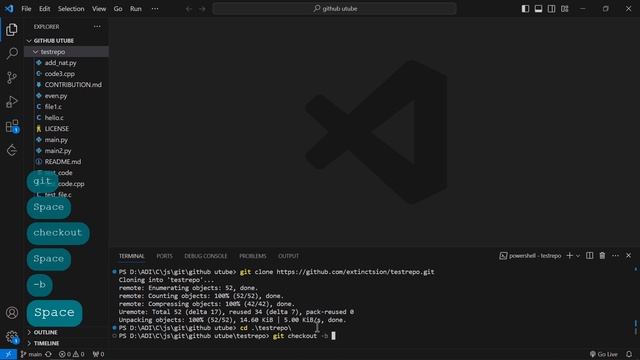The height and width of the screenshot is (360, 640).
Task: Click the git checkout -b terminal prompt line
Action: click(227, 336)
